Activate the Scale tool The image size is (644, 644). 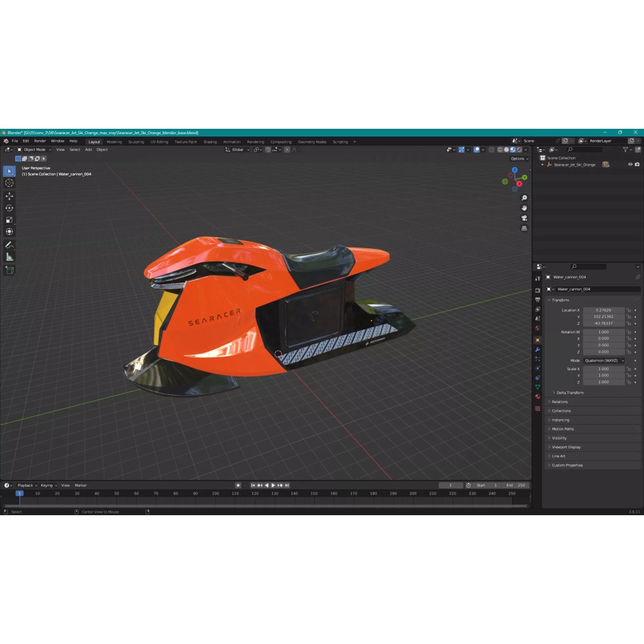[x=10, y=220]
